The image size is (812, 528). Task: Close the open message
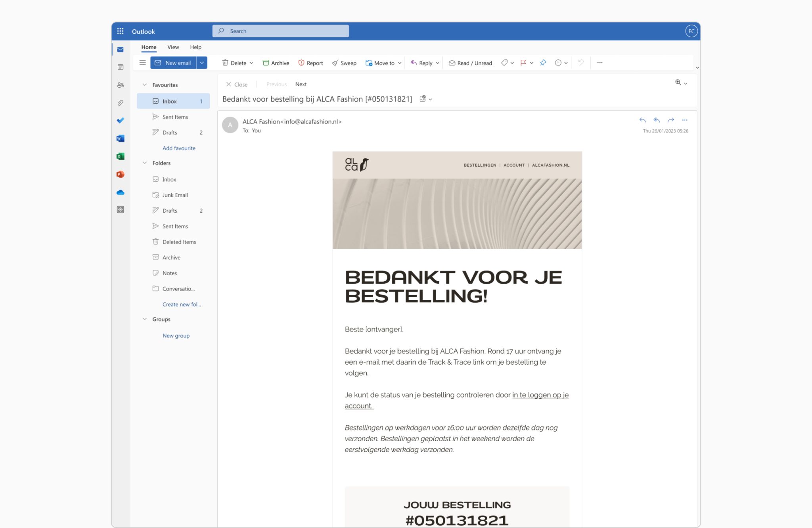[237, 84]
